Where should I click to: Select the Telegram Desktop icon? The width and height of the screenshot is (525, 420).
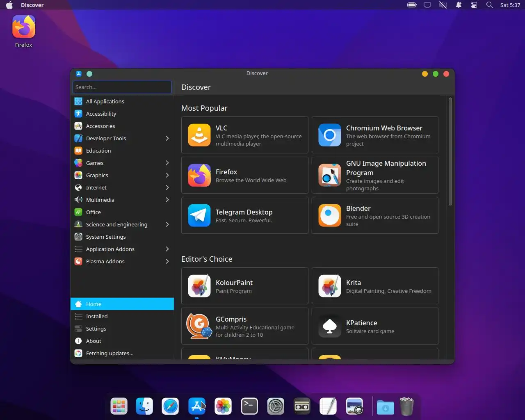pos(199,215)
